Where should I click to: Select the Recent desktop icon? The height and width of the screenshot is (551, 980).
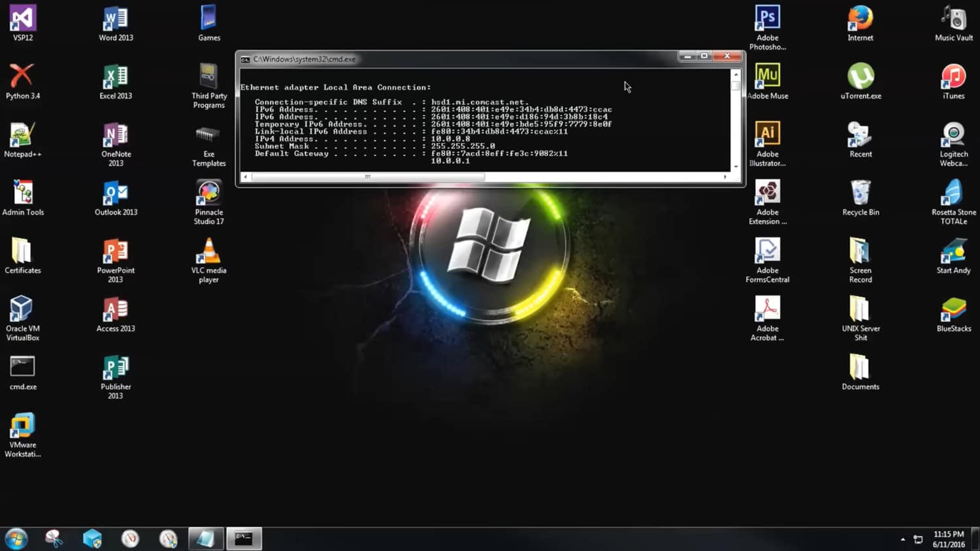coord(860,140)
